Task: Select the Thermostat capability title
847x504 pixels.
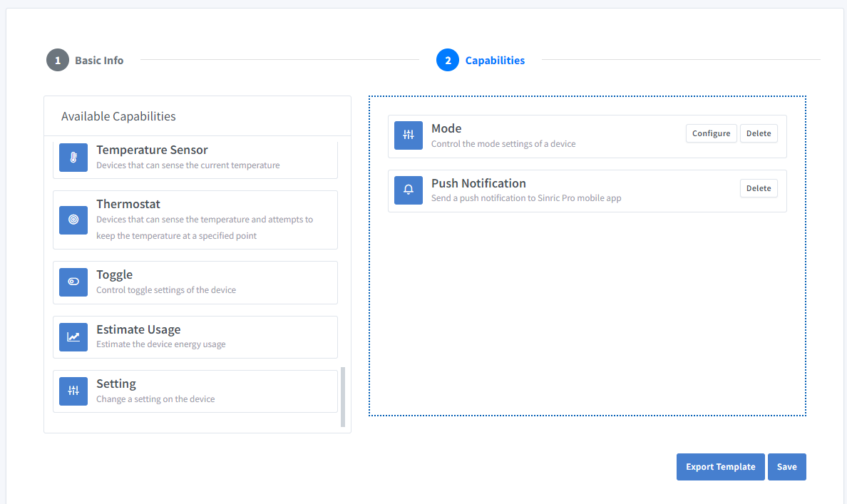Action: pos(128,205)
